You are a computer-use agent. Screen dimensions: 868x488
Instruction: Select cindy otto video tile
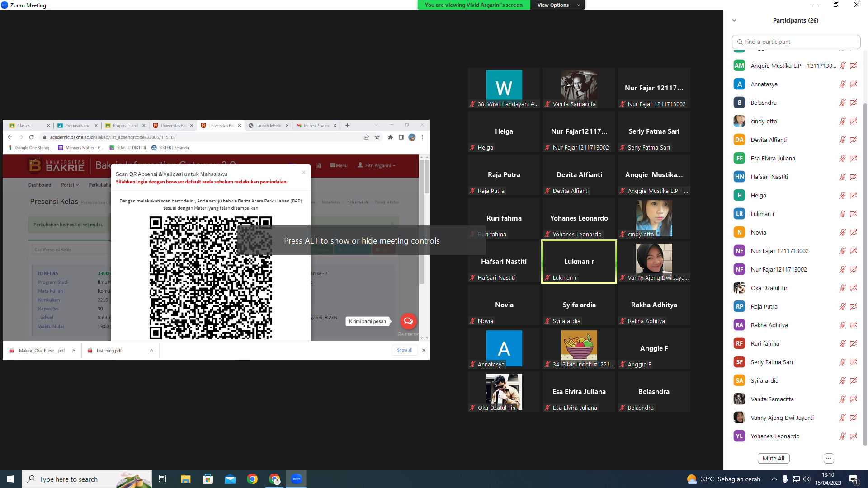(x=654, y=218)
